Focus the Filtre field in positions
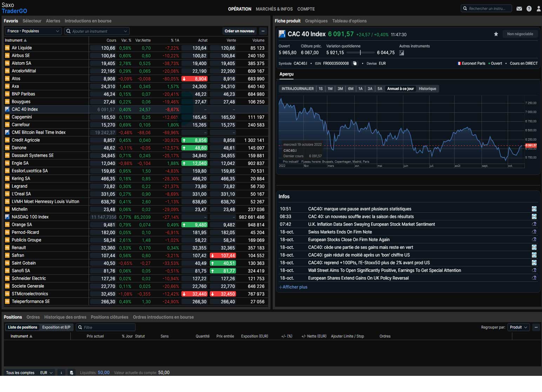The width and height of the screenshot is (542, 392). 106,327
